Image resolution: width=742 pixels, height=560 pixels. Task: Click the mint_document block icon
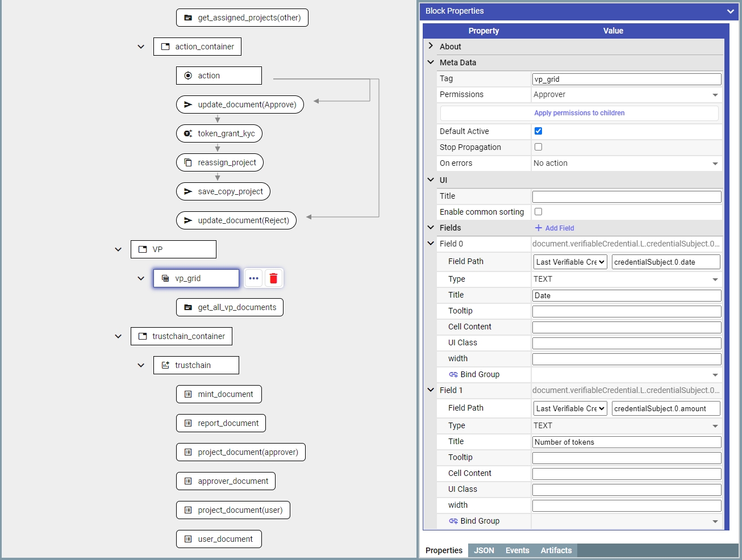[188, 394]
